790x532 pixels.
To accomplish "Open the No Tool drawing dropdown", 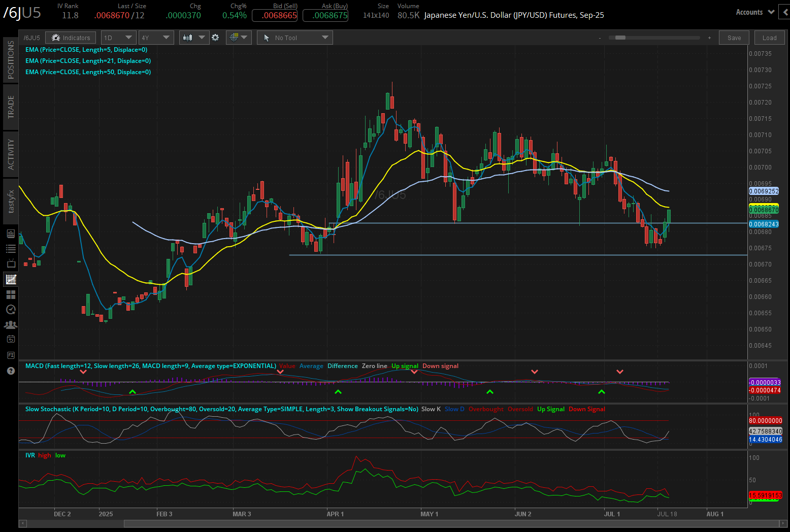I will (294, 37).
